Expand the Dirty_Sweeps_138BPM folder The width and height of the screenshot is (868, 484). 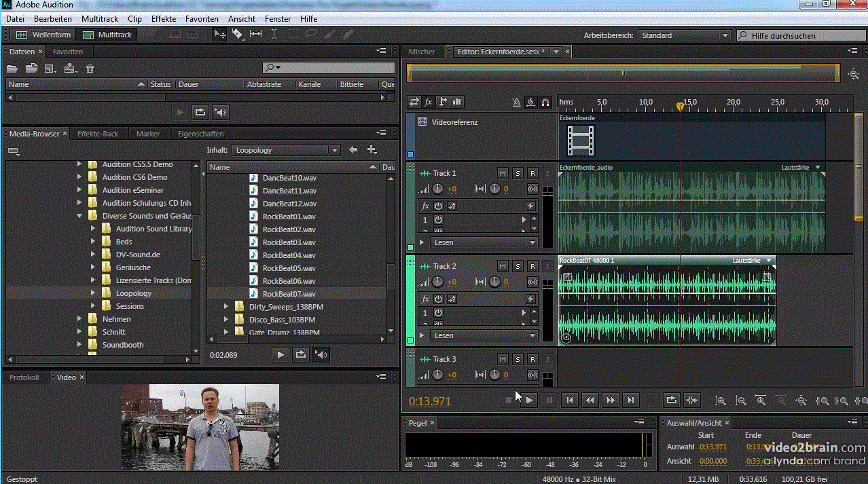point(226,307)
